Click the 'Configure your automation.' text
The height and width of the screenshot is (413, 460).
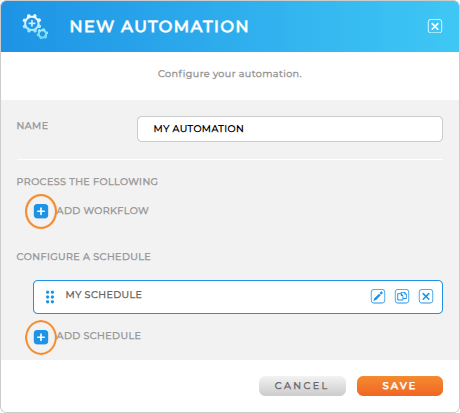pos(230,74)
